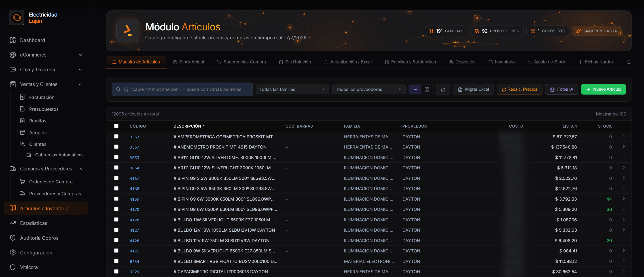Click the Clientes people icon
Image resolution: width=644 pixels, height=277 pixels.
(x=22, y=144)
